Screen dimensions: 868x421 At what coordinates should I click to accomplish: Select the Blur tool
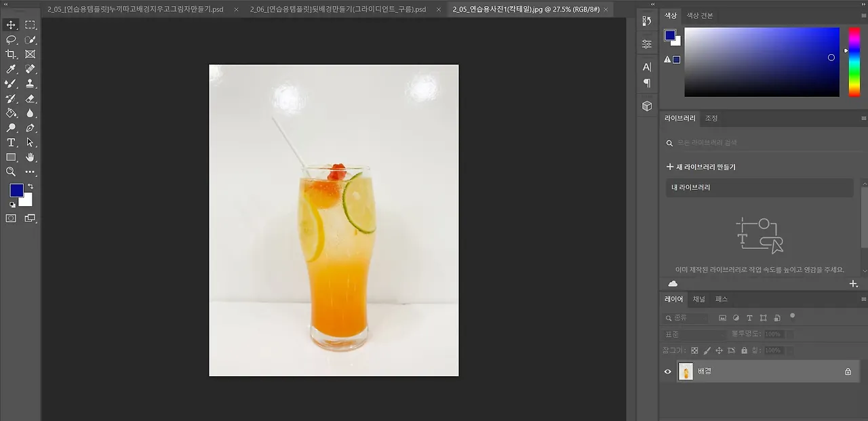pyautogui.click(x=31, y=113)
